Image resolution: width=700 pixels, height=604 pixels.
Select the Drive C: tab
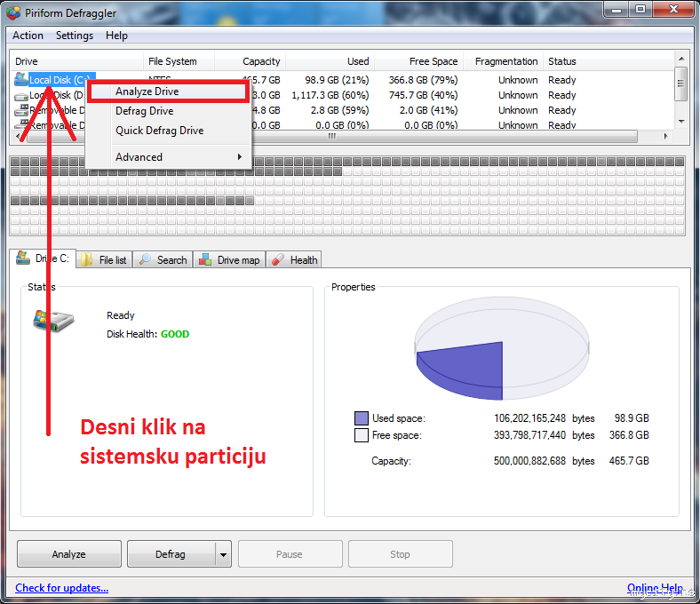pyautogui.click(x=43, y=258)
